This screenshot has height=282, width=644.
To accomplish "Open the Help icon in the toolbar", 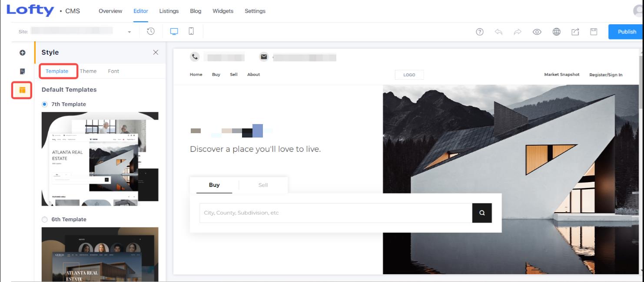I will click(x=479, y=31).
